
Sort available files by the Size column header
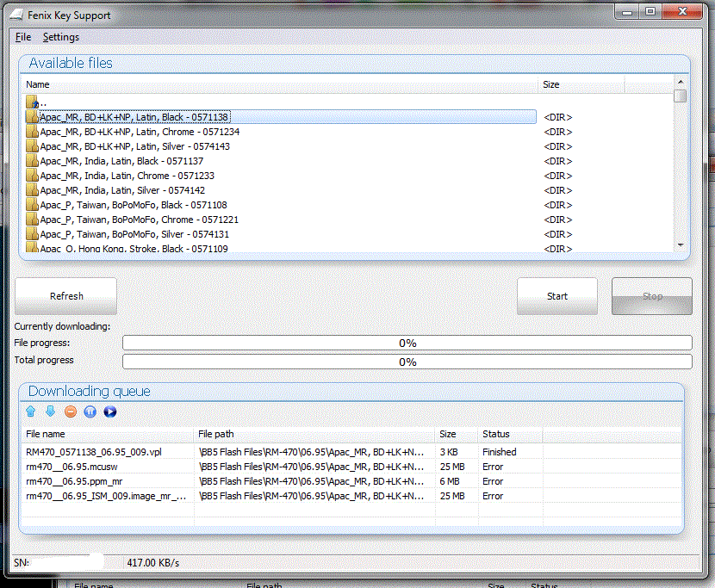[581, 84]
